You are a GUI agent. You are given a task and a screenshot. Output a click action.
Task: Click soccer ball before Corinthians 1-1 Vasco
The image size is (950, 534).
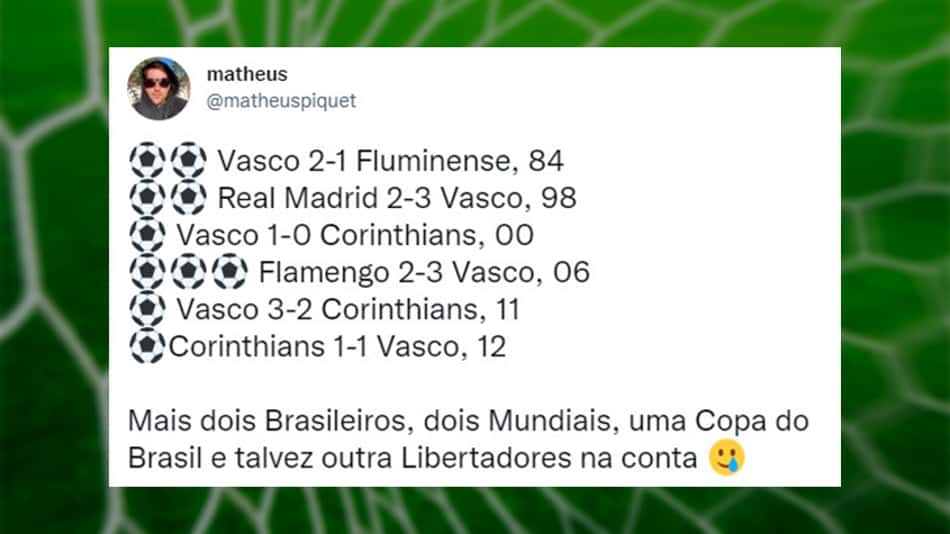147,346
